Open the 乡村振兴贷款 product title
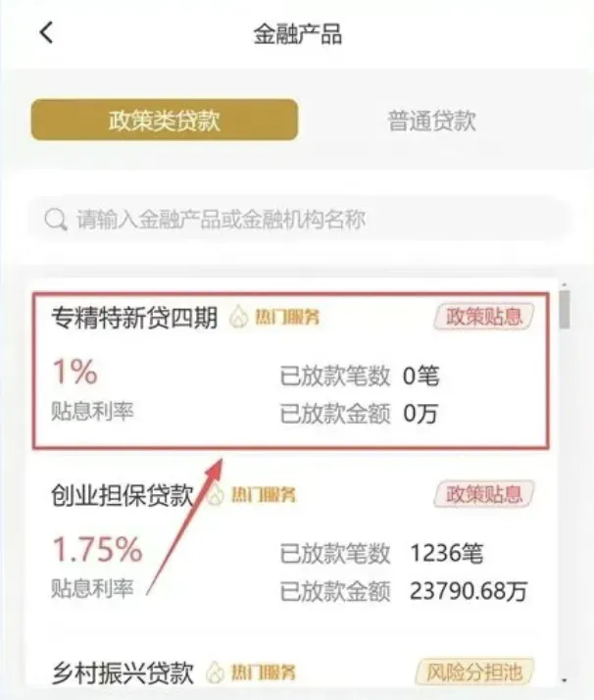 (123, 673)
